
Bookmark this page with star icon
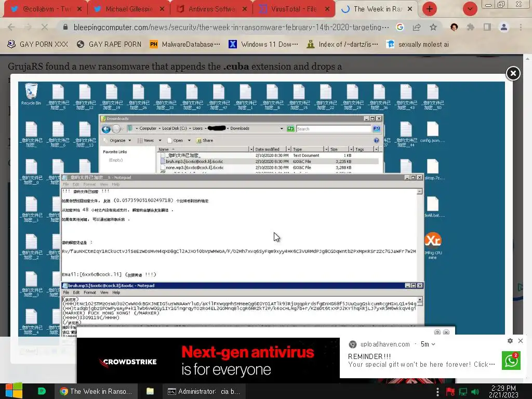(x=433, y=27)
